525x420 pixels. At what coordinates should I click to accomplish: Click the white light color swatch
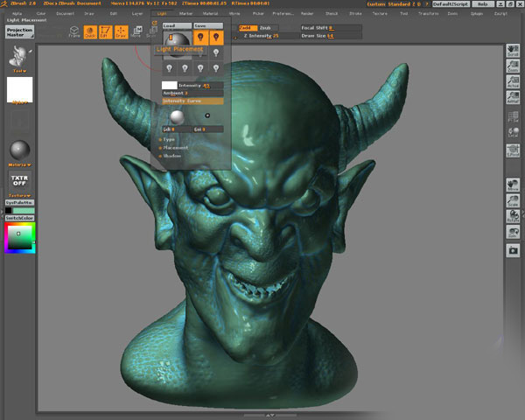pos(170,86)
